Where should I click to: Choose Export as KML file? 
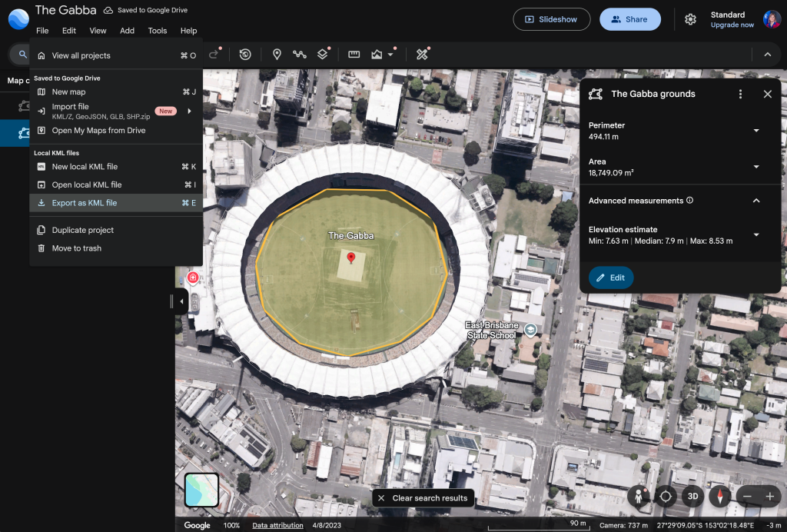[x=85, y=203]
